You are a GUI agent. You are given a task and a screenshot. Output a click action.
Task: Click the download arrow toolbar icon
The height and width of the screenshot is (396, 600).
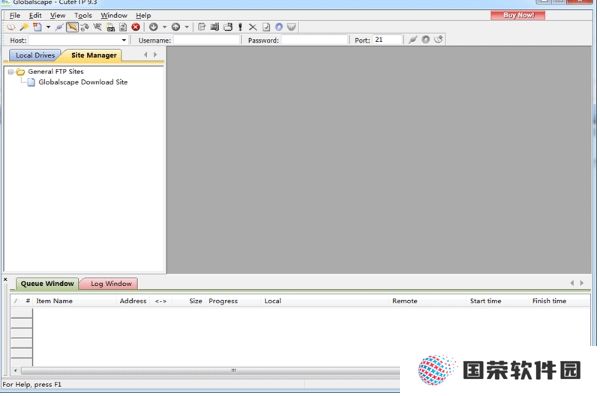coord(153,27)
